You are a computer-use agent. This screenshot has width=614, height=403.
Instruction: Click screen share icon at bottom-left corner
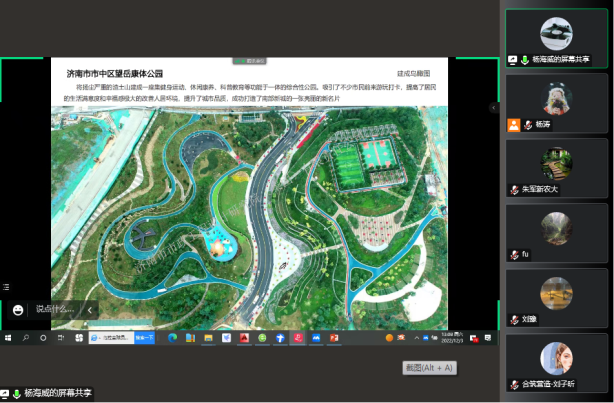pos(5,394)
